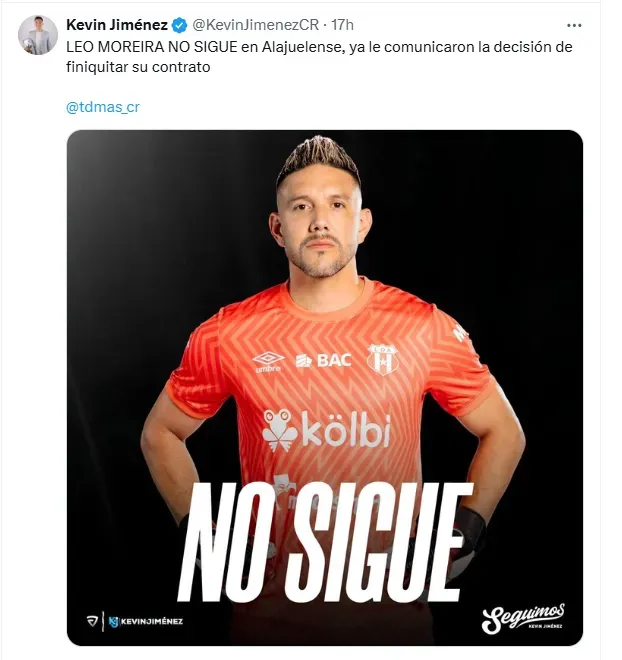Click the blue verified badge icon
622x660 pixels.
point(180,25)
